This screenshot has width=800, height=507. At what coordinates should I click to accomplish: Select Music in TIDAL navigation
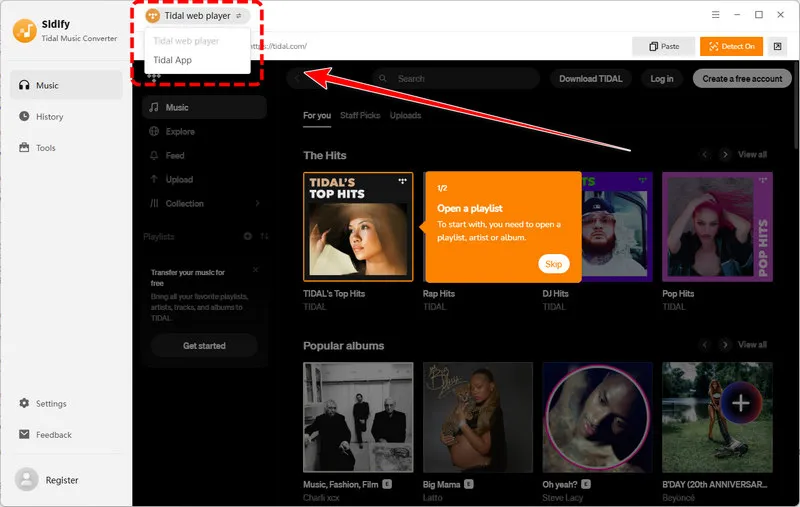pyautogui.click(x=204, y=107)
